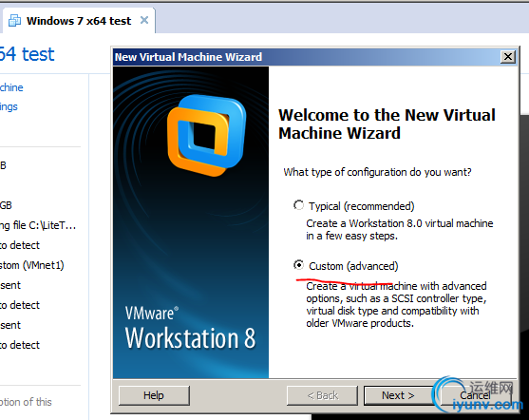Click the VMware Workstation logo graphic
Screen dimensions: 529x420
pyautogui.click(x=206, y=135)
